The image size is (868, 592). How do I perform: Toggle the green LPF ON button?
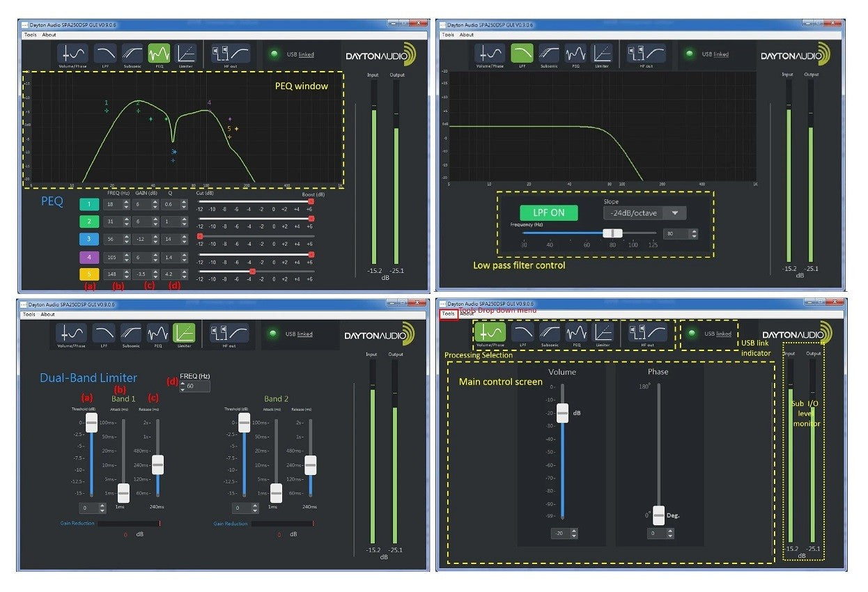[x=548, y=212]
